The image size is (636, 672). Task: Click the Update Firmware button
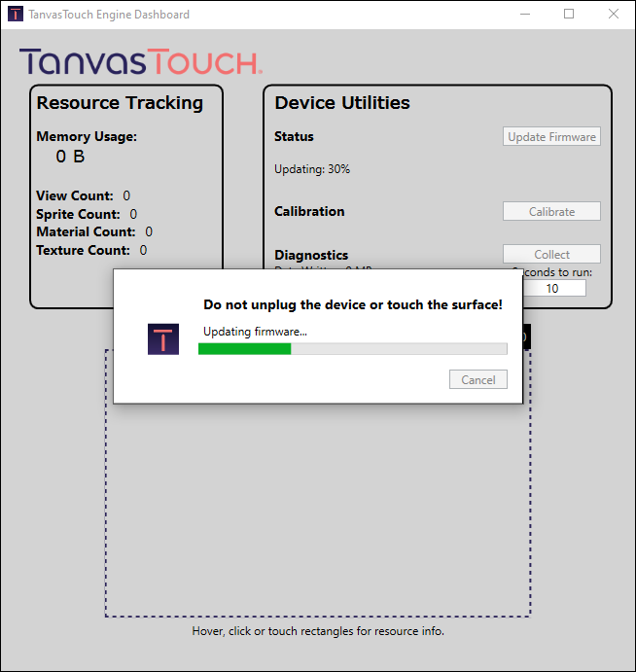(551, 136)
